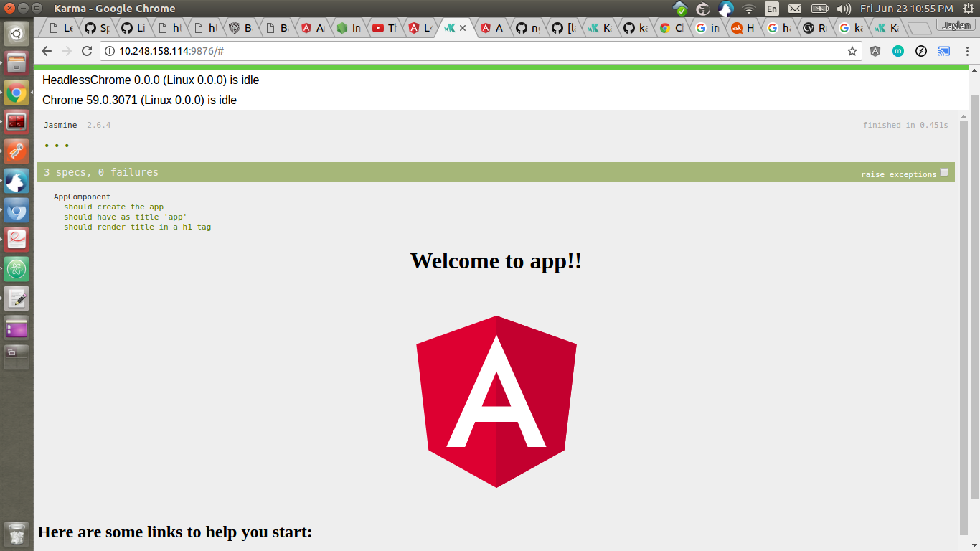
Task: Switch to the green hexagon 'In' tab
Action: [x=349, y=28]
